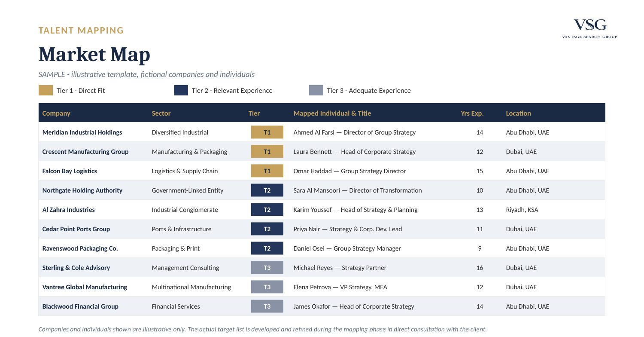Click Northgate Holding Authority company cell

pyautogui.click(x=82, y=190)
